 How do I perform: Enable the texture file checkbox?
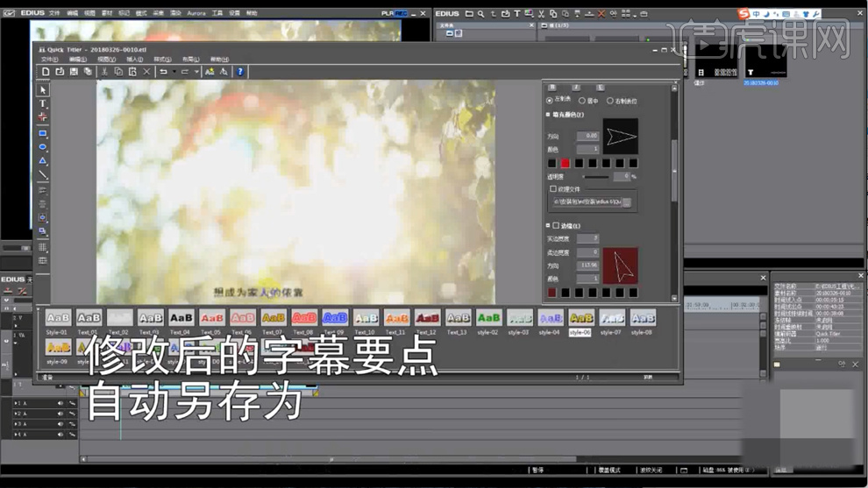[x=553, y=188]
